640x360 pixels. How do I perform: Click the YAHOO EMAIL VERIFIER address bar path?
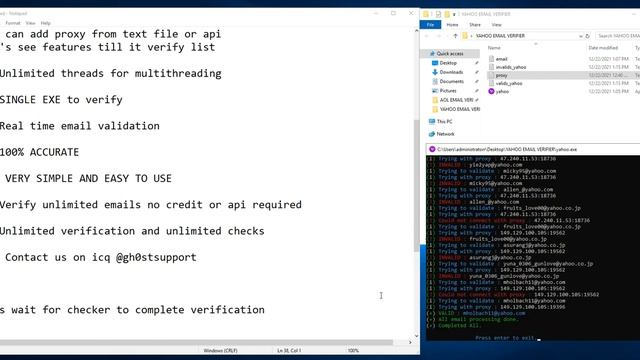tap(500, 36)
